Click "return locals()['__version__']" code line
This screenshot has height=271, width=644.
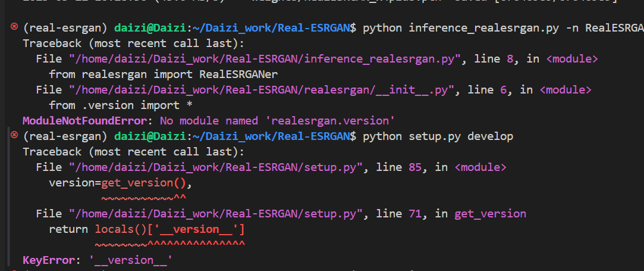(x=147, y=229)
